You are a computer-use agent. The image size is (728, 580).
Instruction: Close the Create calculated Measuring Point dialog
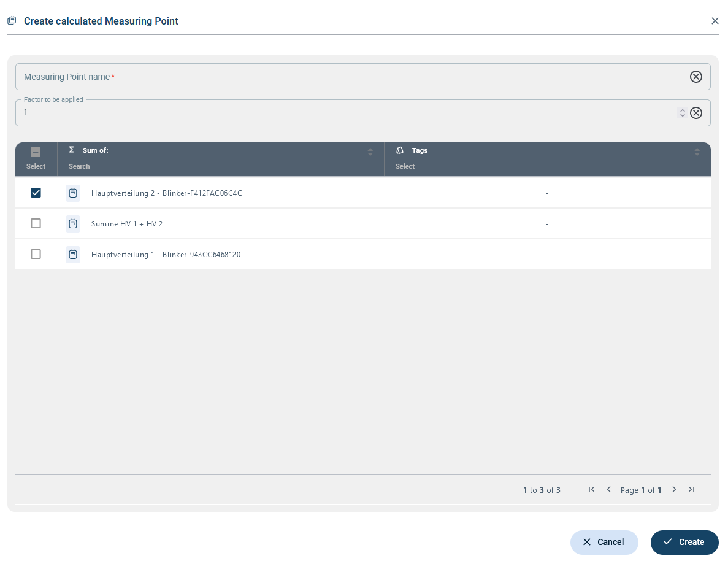coord(715,21)
